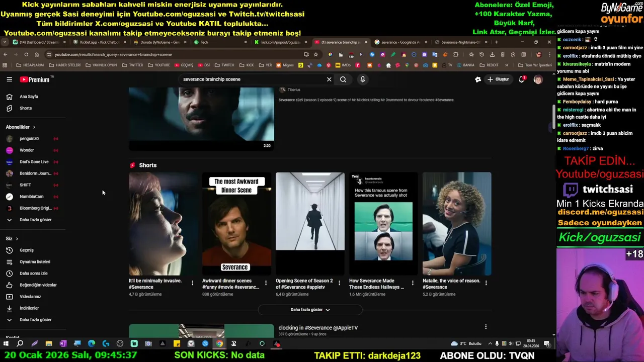Screen dimensions: 644x362
Task: Open HABER SİTELERİ bookmarks folder
Action: point(64,65)
